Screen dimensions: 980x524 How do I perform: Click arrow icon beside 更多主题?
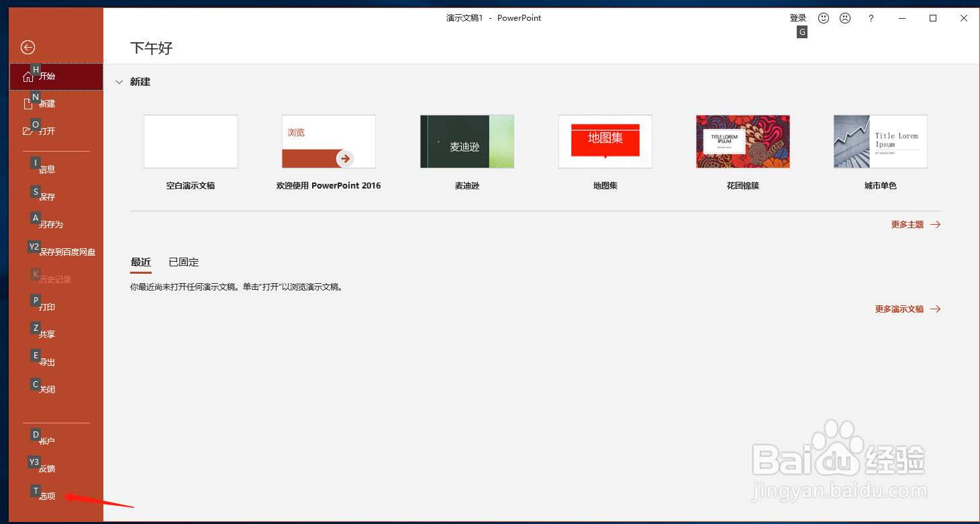pyautogui.click(x=935, y=225)
